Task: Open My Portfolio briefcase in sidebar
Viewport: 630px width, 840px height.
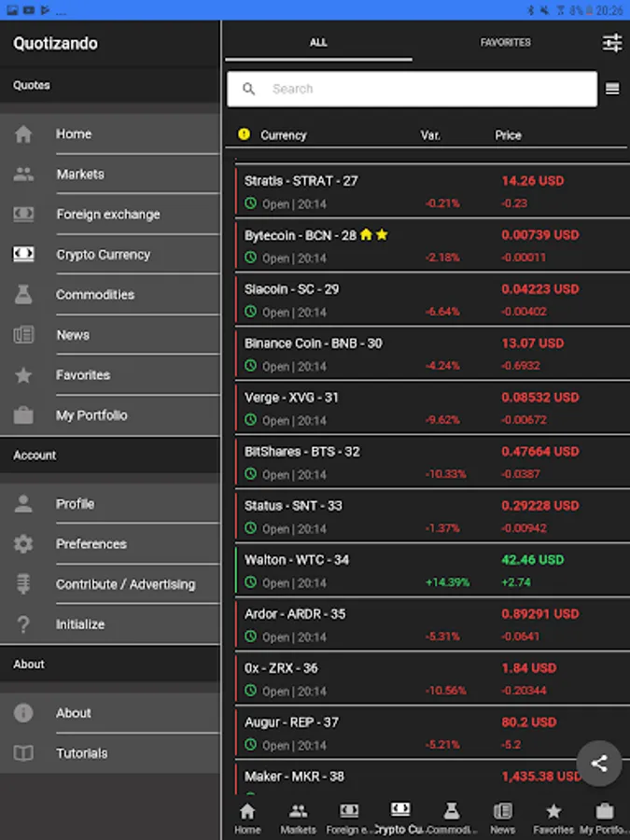Action: 23,415
